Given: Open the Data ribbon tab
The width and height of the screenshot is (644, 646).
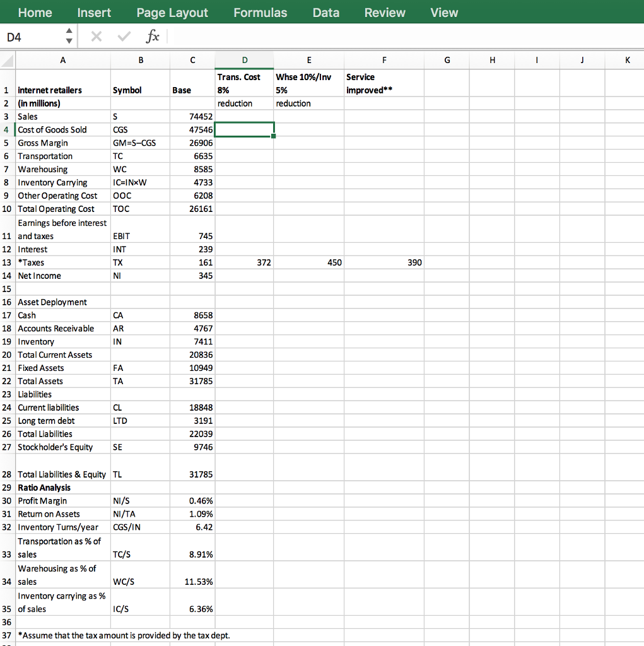Looking at the screenshot, I should [x=325, y=12].
